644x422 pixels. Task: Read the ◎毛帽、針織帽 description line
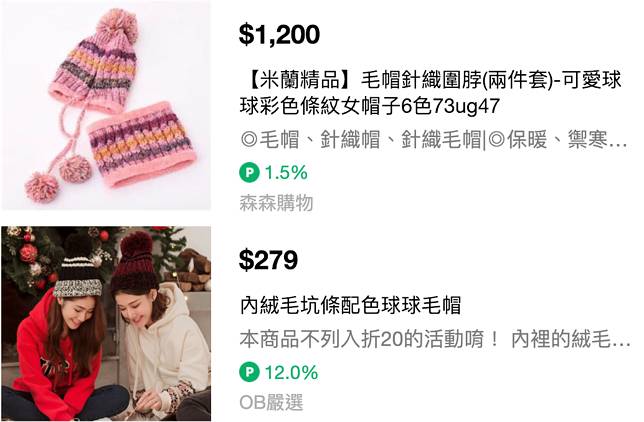pos(434,140)
